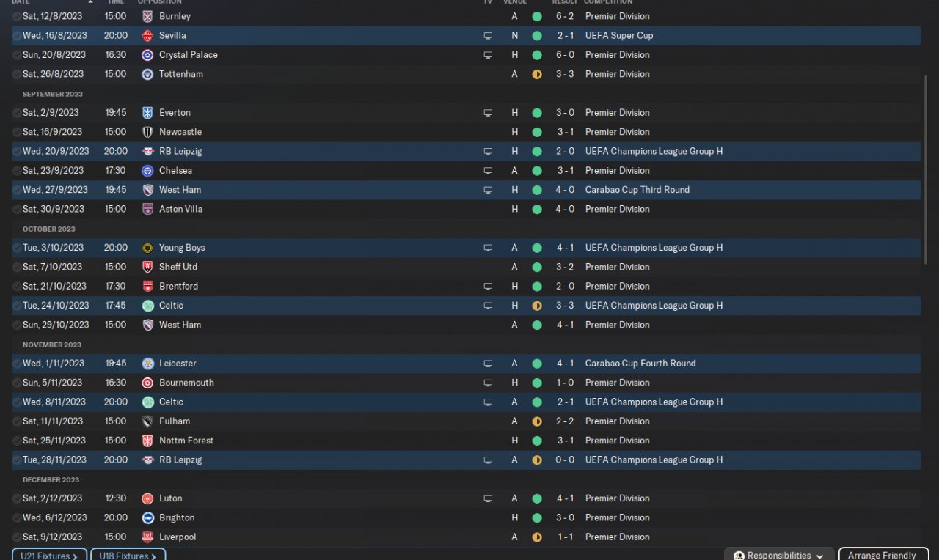
Task: Click the Young Boys club badge
Action: tap(147, 248)
